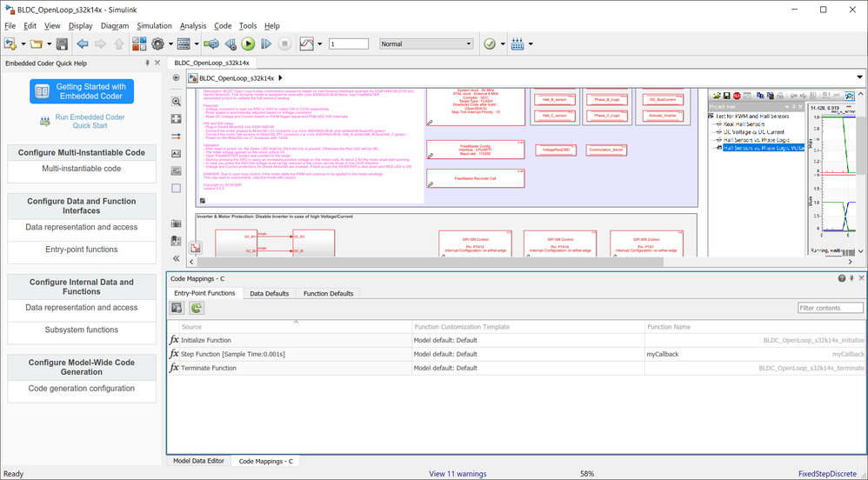Open the Library Browser icon in toolbar
The width and height of the screenshot is (868, 480).
click(x=139, y=43)
